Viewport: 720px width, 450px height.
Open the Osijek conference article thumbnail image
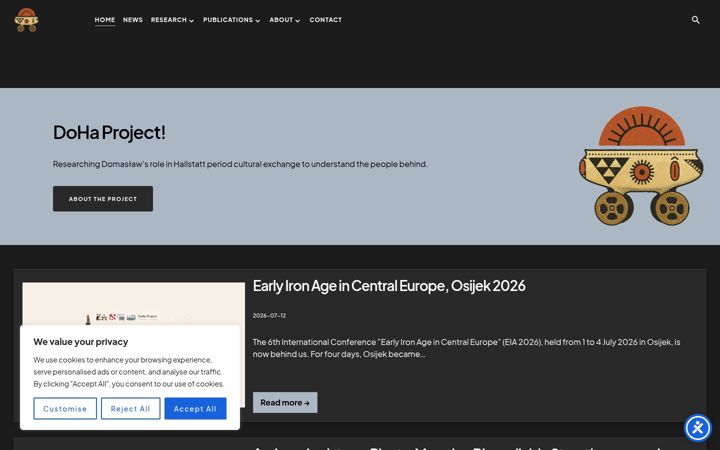133,304
